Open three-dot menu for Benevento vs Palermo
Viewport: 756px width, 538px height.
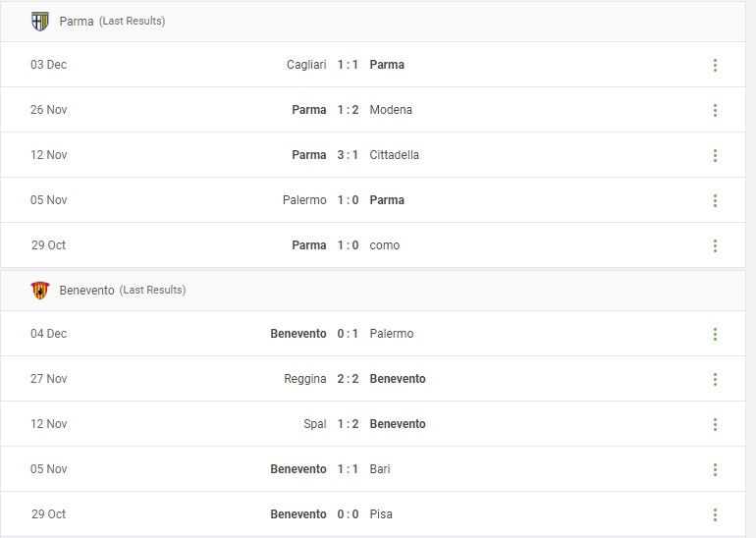tap(715, 334)
